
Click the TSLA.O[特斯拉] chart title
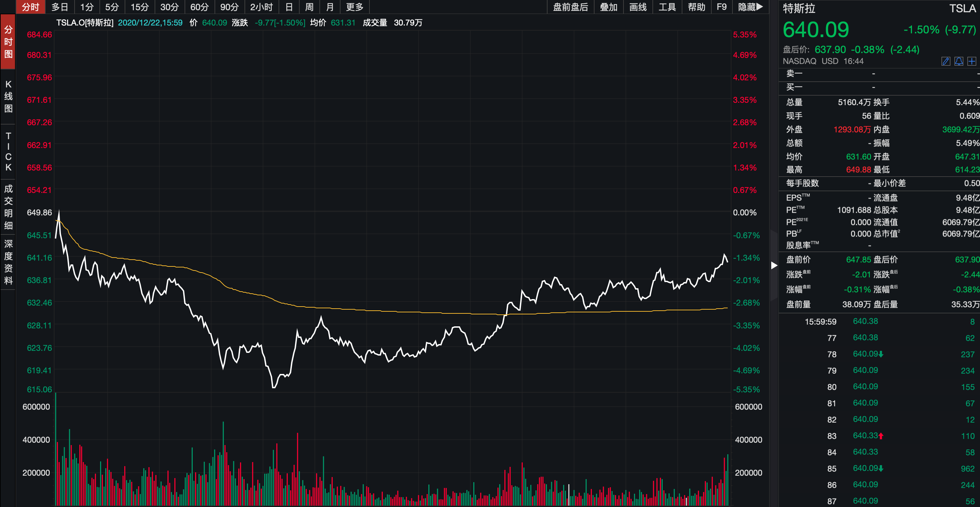(x=85, y=23)
